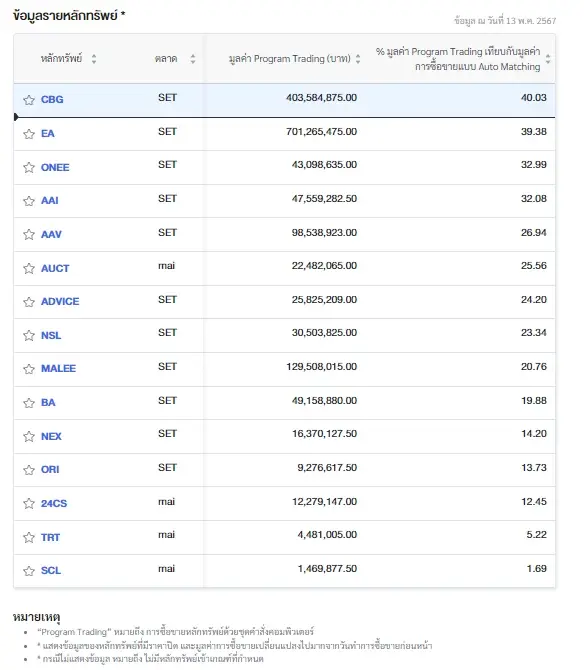View the AAV stock details
This screenshot has height=670, width=584.
pyautogui.click(x=51, y=235)
